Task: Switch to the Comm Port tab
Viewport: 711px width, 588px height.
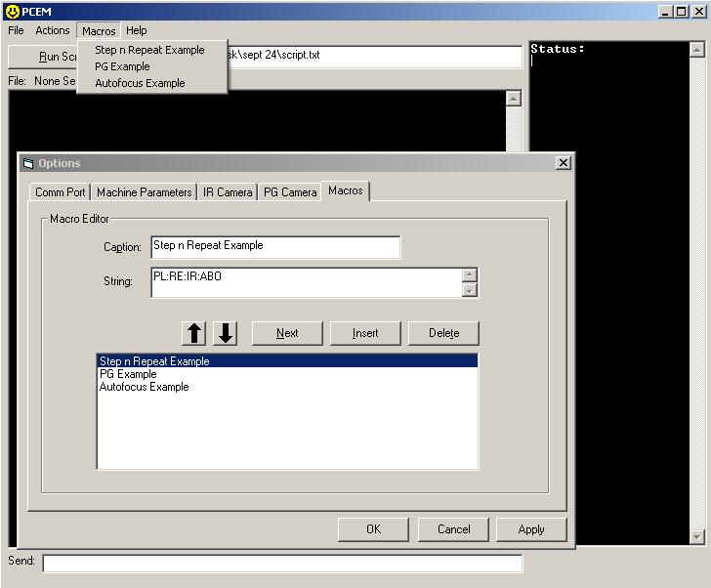Action: click(61, 192)
